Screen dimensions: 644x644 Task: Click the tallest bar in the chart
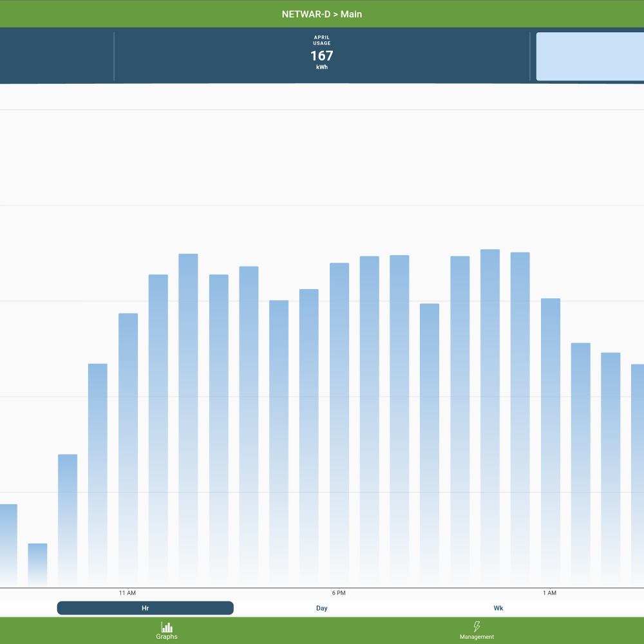coord(490,419)
